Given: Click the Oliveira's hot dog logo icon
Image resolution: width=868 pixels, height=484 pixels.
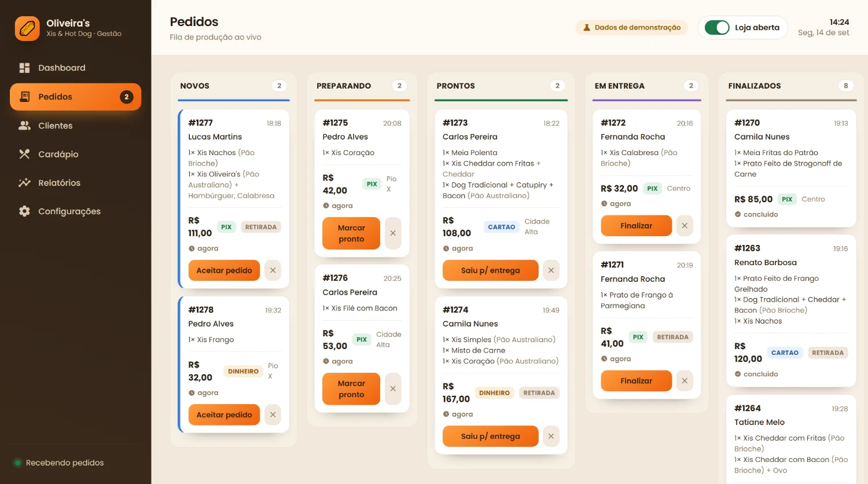Looking at the screenshot, I should [x=27, y=28].
